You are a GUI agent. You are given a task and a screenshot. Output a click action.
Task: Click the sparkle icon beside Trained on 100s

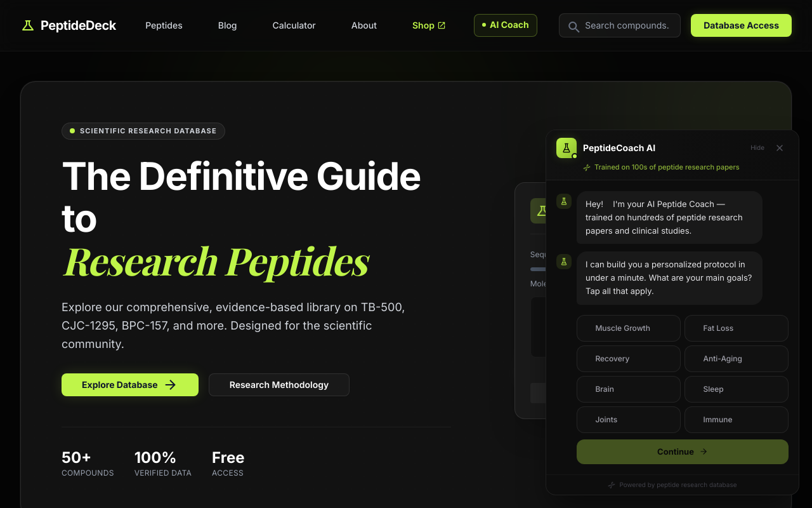click(x=587, y=168)
